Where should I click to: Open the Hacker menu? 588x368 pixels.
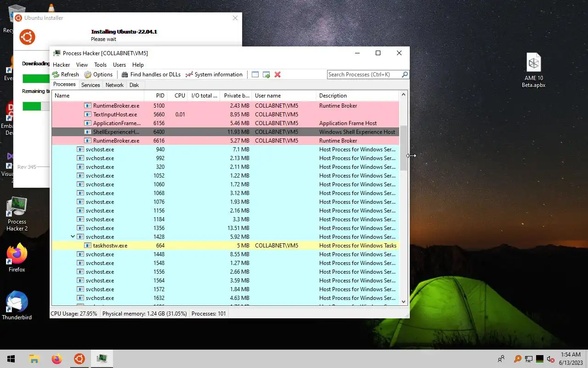point(61,65)
